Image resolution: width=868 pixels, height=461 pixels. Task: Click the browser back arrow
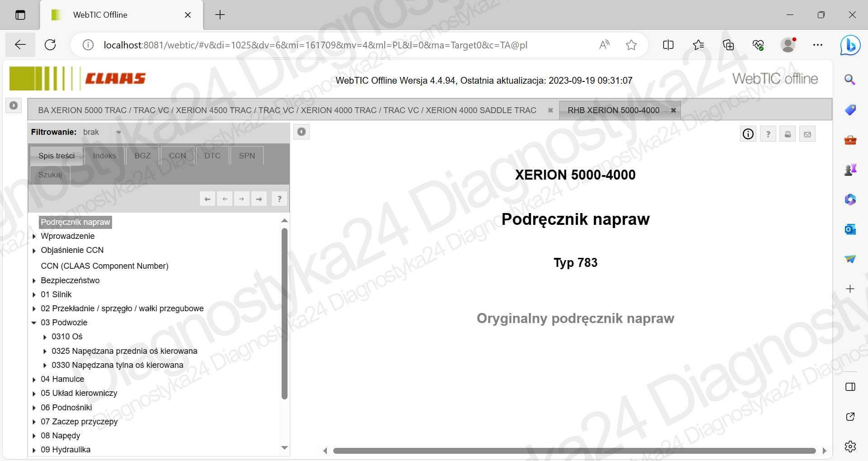(x=20, y=45)
